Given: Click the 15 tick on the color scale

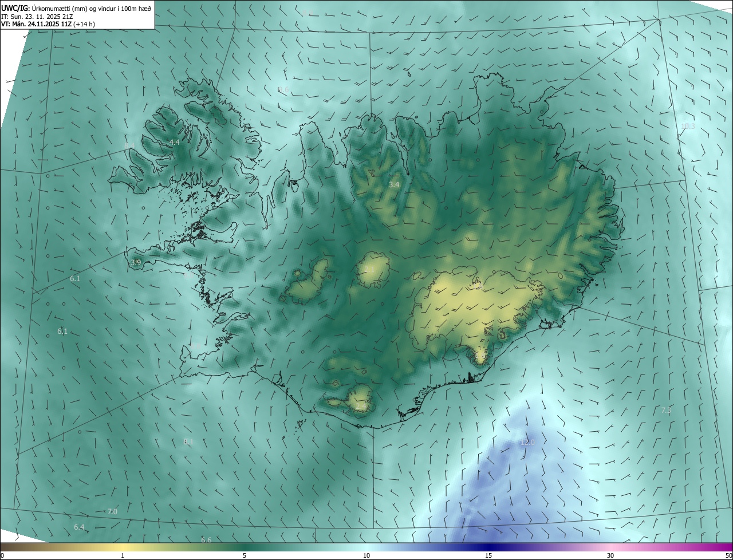Looking at the screenshot, I should [x=488, y=556].
